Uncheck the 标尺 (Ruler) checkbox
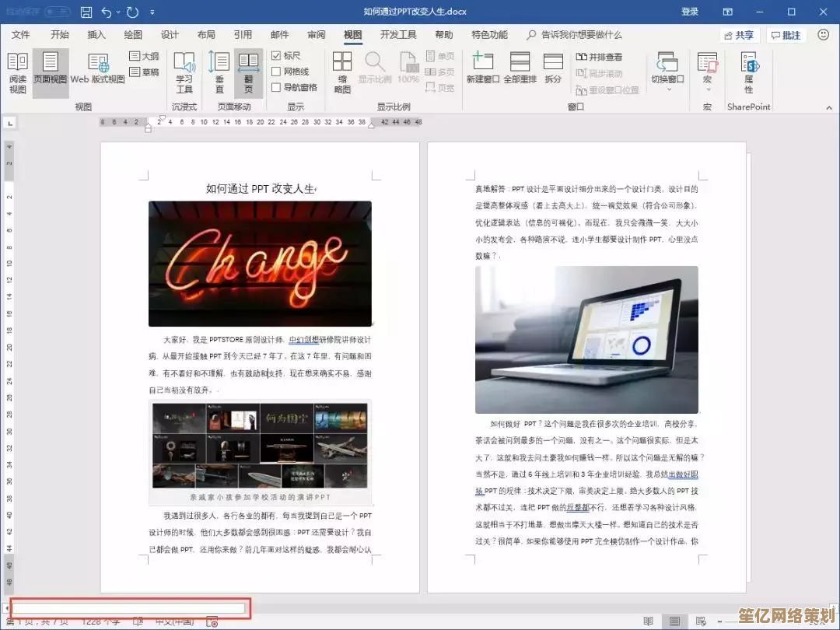 coord(276,56)
